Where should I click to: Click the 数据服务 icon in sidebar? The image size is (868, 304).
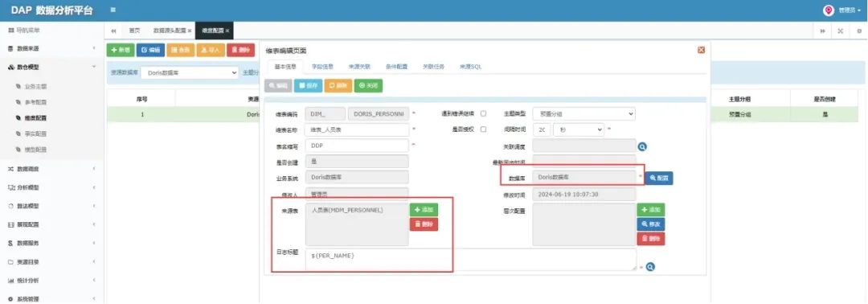pos(11,243)
